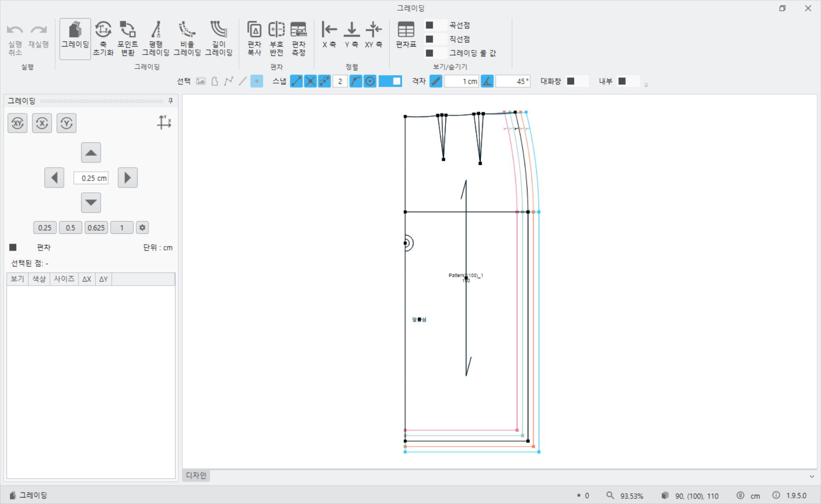Copy grade values with 편차 복사
821x504 pixels.
(x=254, y=39)
